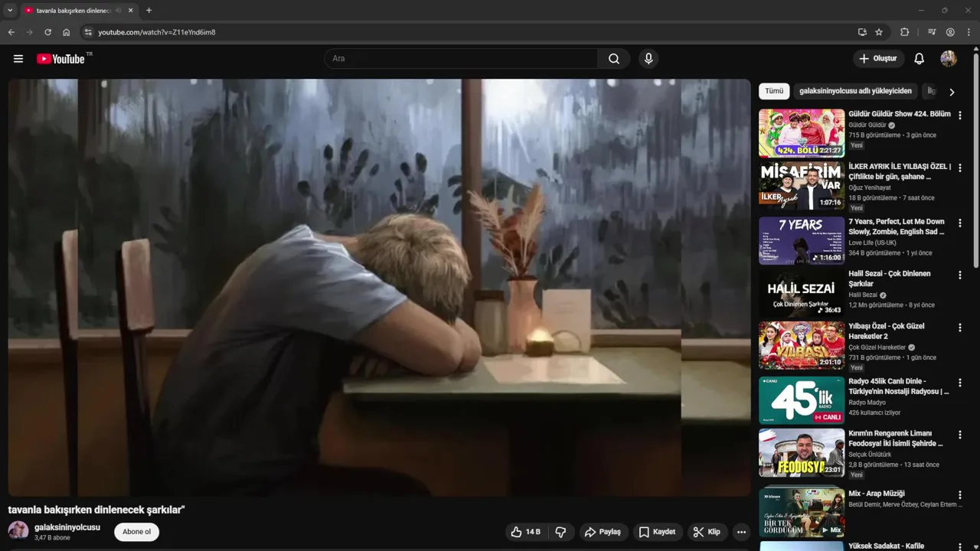The height and width of the screenshot is (551, 980).
Task: Create a clip with Klip button
Action: (x=707, y=532)
